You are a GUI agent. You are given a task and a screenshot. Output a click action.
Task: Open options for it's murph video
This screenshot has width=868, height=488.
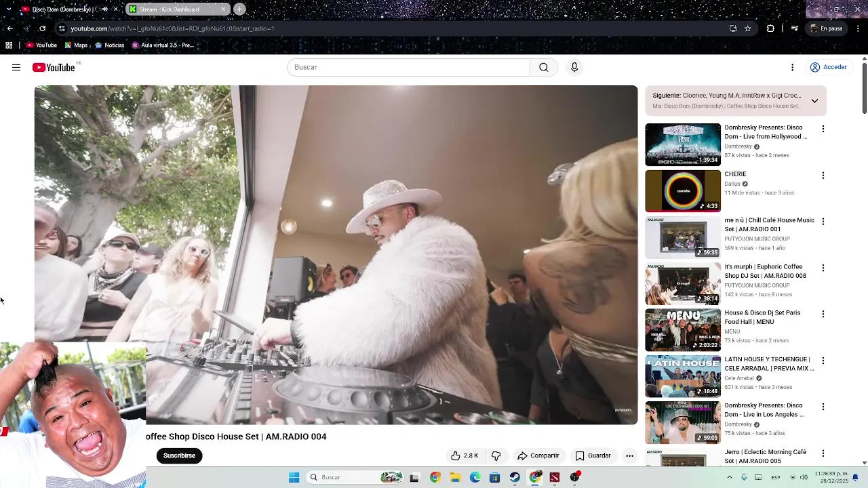click(823, 268)
